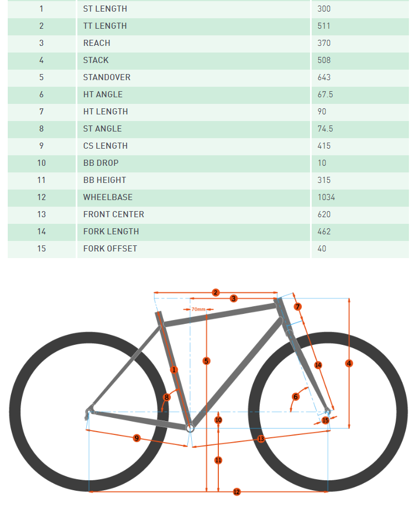Viewport: 420px width, 509px height.
Task: Select marker 1 on the seat tube
Action: [x=174, y=369]
